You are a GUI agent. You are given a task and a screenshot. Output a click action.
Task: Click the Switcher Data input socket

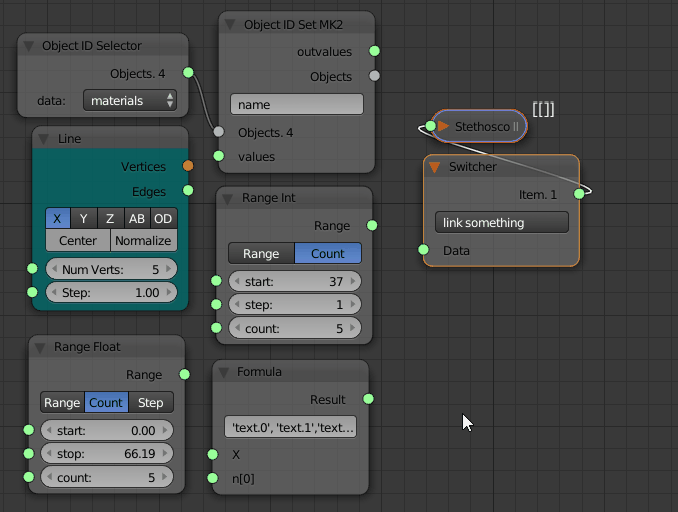pos(424,250)
